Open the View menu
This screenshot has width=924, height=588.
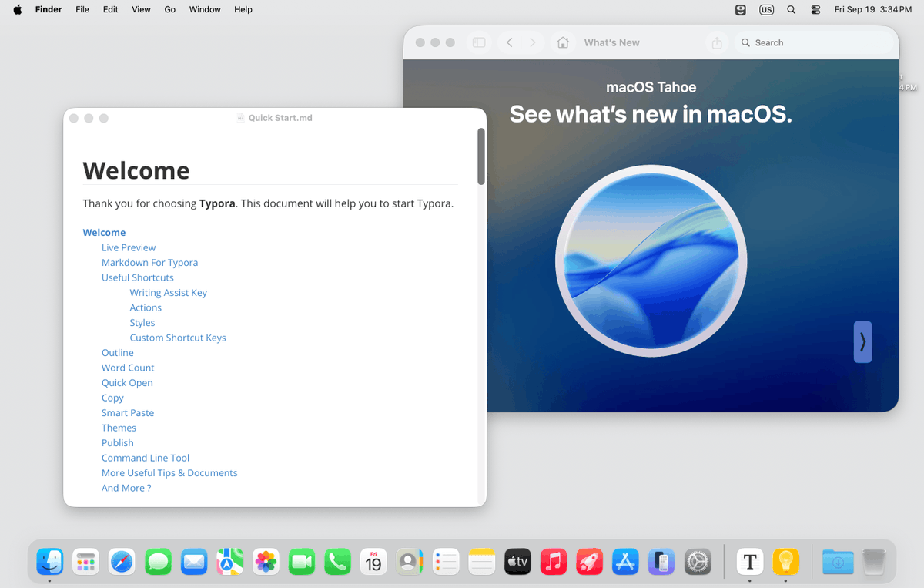[141, 9]
